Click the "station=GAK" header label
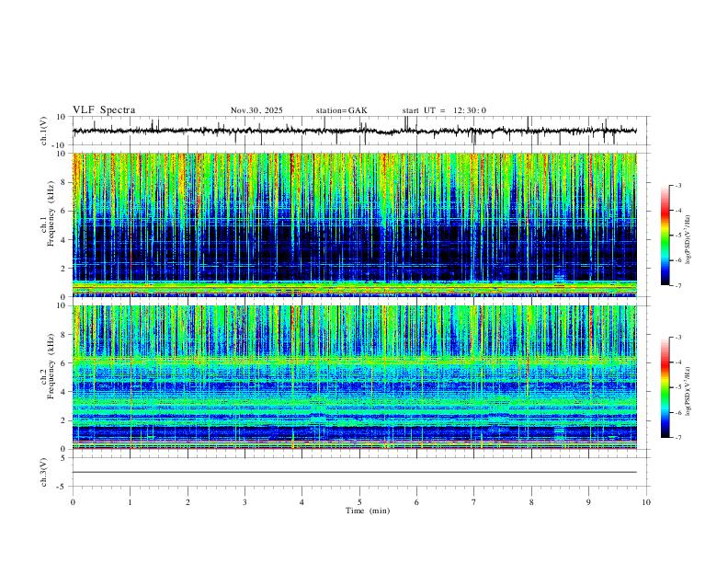Image resolution: width=728 pixels, height=563 pixels. coord(341,110)
